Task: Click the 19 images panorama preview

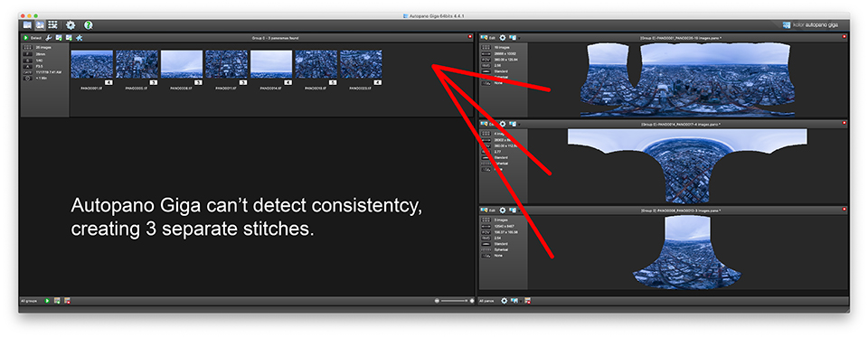Action: [687, 80]
